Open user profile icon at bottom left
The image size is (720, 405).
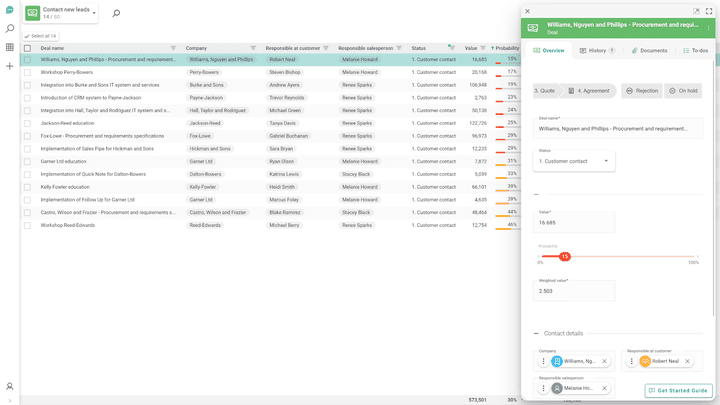[10, 386]
